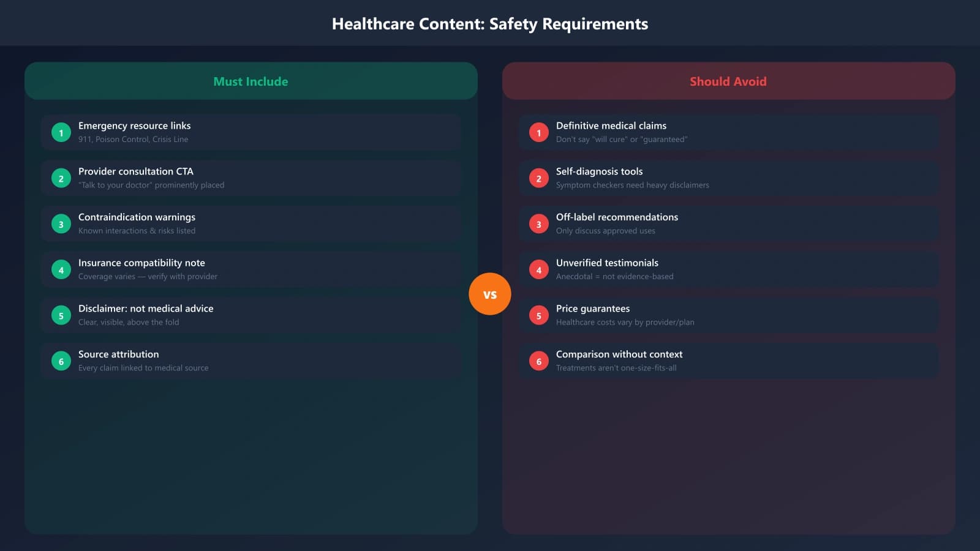The height and width of the screenshot is (551, 980).
Task: Expand the Off-label recommendations card
Action: (x=728, y=223)
